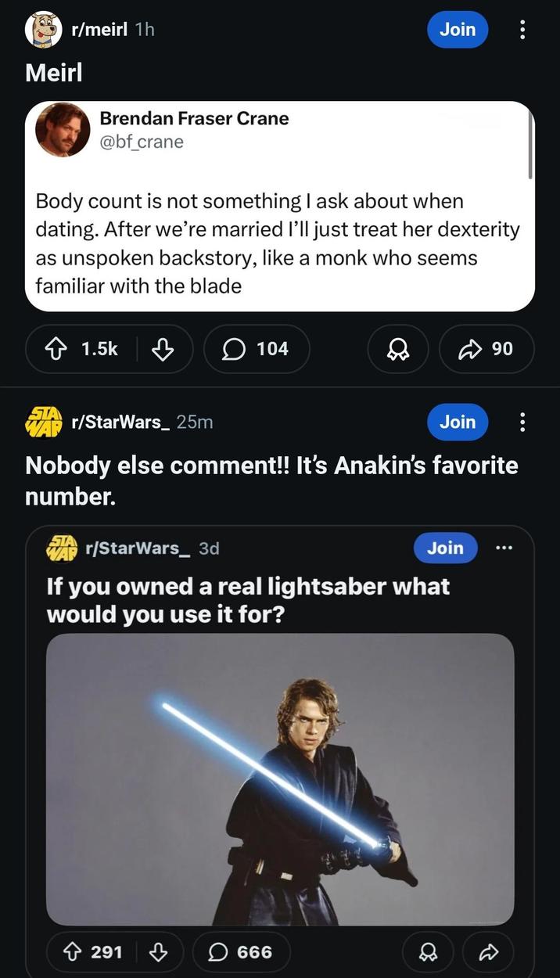Screen dimensions: 560x978
Task: Click the award icon on the lightsaber post
Action: (x=427, y=952)
